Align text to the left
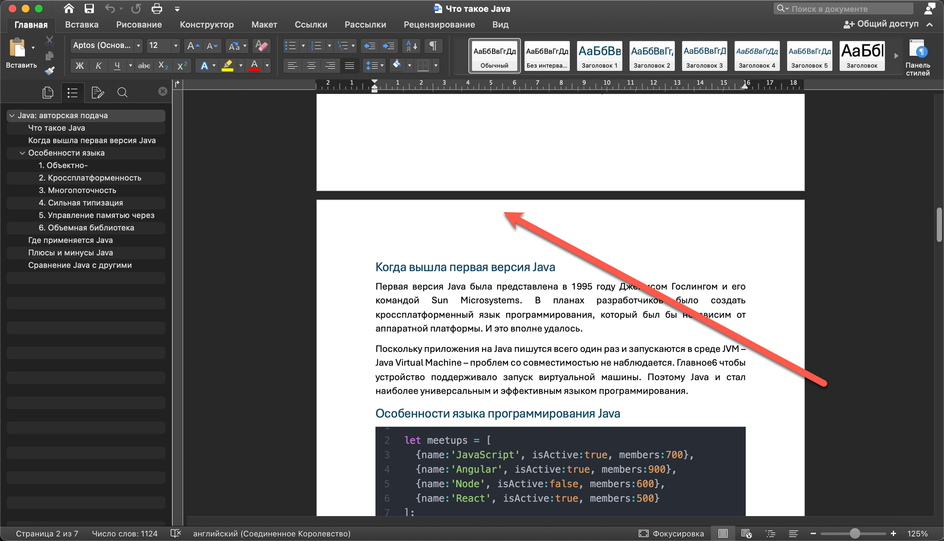This screenshot has height=541, width=944. tap(292, 66)
